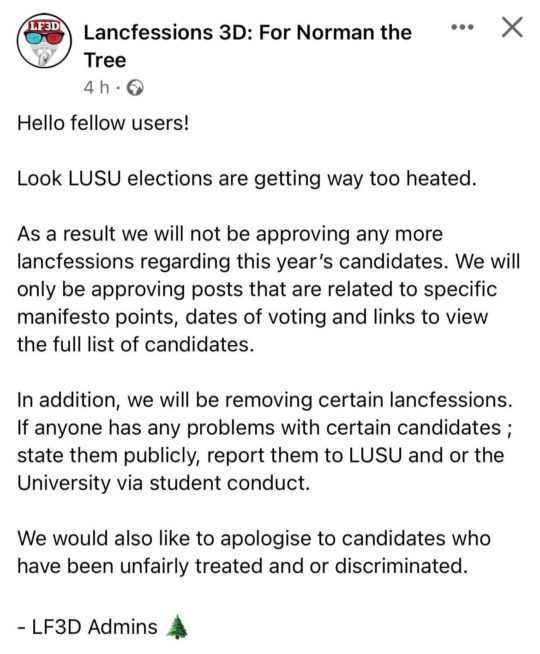Click the line state them publicly, report them
Screen dimensions: 540x654
click(261, 455)
